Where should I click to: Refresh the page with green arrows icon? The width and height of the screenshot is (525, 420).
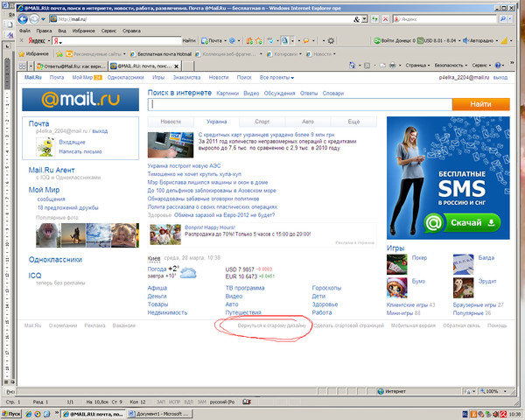click(x=374, y=19)
